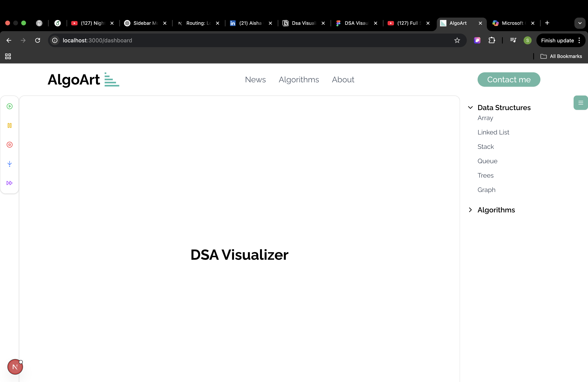588x382 pixels.
Task: Open the purple extension icon in toolbar
Action: click(x=477, y=40)
